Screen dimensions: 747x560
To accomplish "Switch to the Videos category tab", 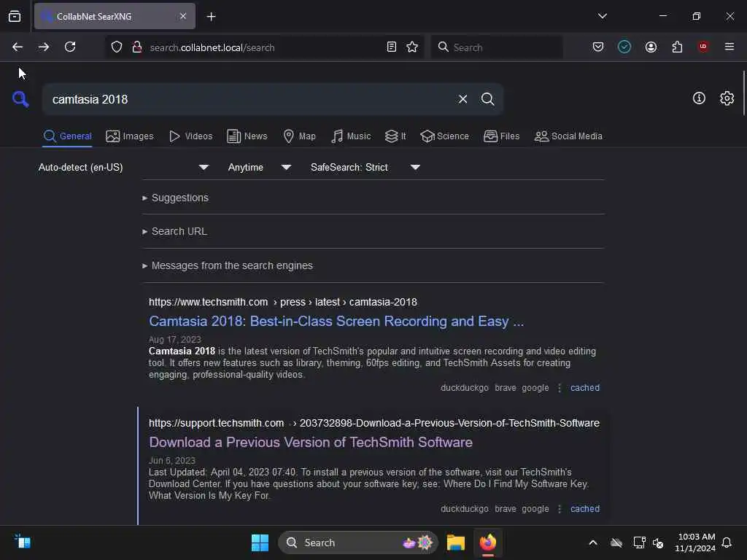I will tap(190, 136).
